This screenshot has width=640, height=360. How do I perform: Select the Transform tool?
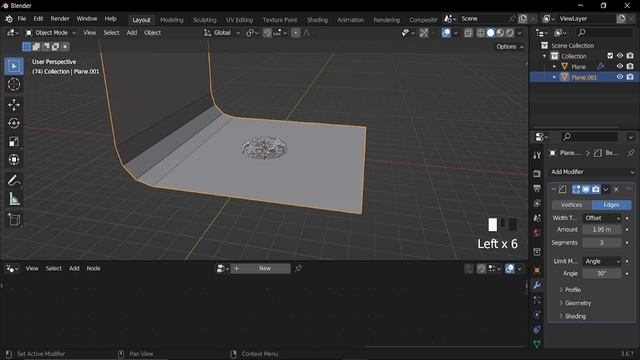click(x=14, y=160)
